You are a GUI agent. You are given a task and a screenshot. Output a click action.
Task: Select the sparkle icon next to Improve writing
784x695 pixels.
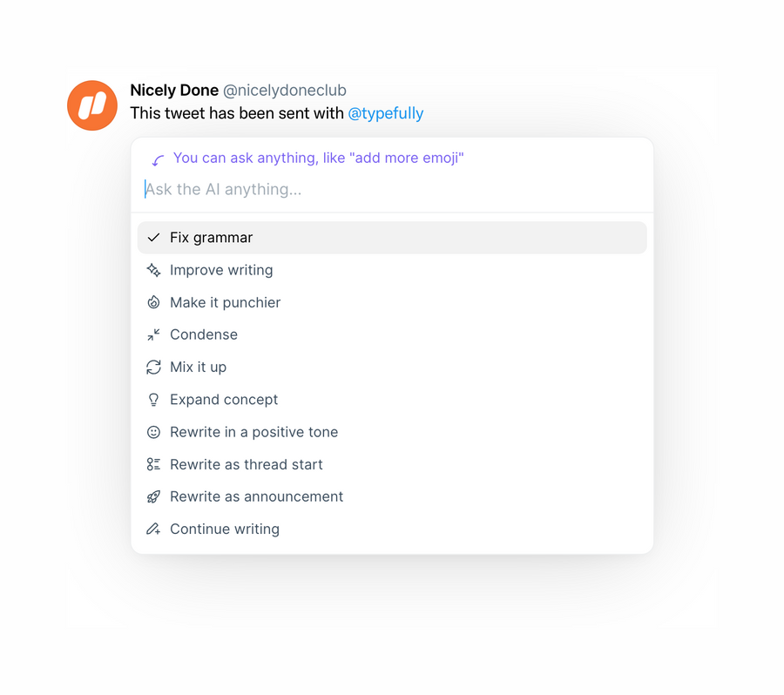pyautogui.click(x=154, y=270)
